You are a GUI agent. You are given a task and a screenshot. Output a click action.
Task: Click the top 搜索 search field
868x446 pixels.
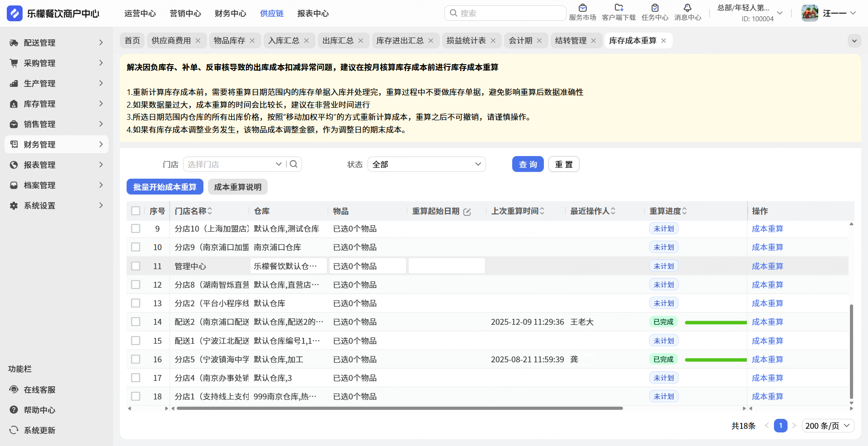coord(505,13)
